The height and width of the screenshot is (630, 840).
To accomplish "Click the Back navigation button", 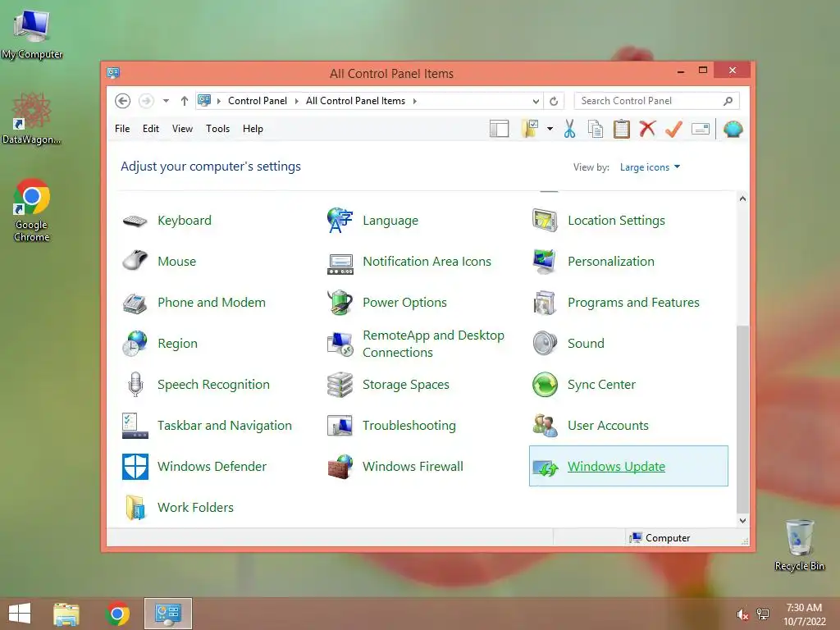I will click(x=123, y=101).
